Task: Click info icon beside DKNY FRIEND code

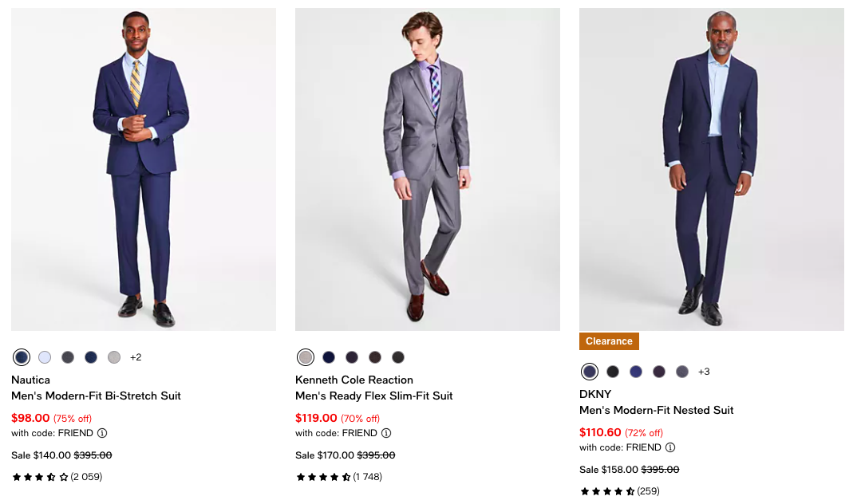Action: click(670, 447)
